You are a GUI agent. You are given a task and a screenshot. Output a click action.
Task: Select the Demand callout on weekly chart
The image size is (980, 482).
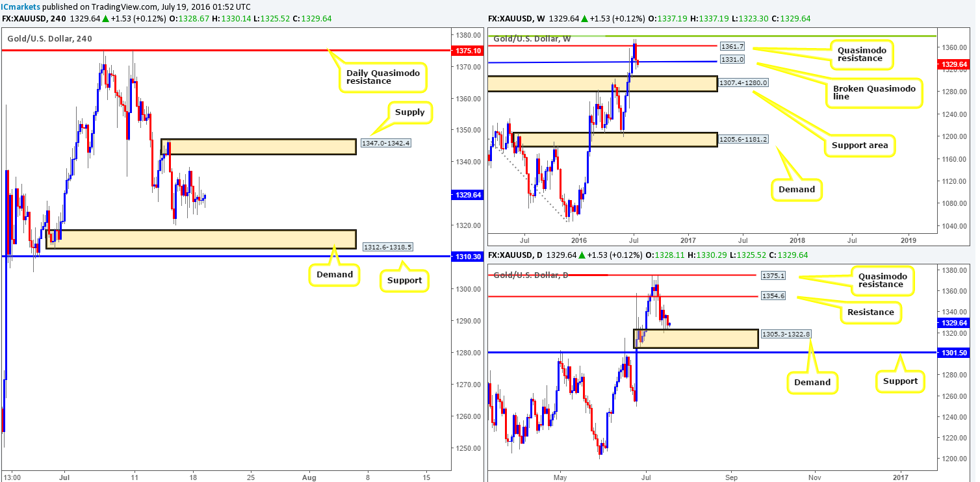point(796,189)
